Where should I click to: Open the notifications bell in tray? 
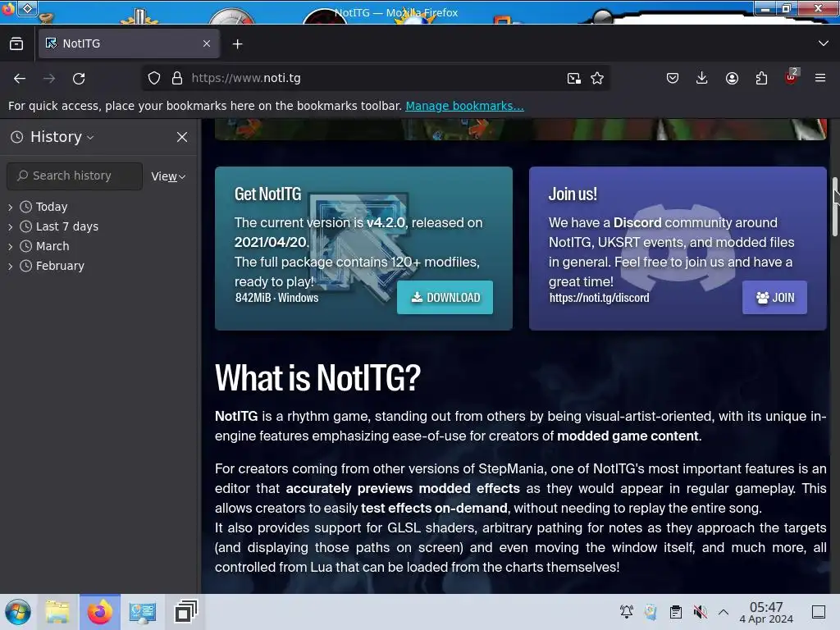point(626,611)
